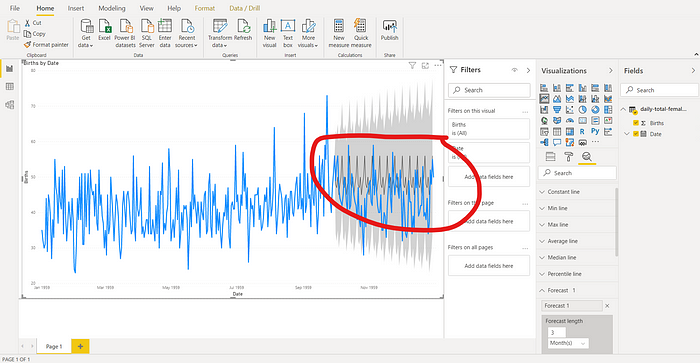Open the Data / Drill ribbon tab
This screenshot has height=363, width=700.
click(x=245, y=8)
